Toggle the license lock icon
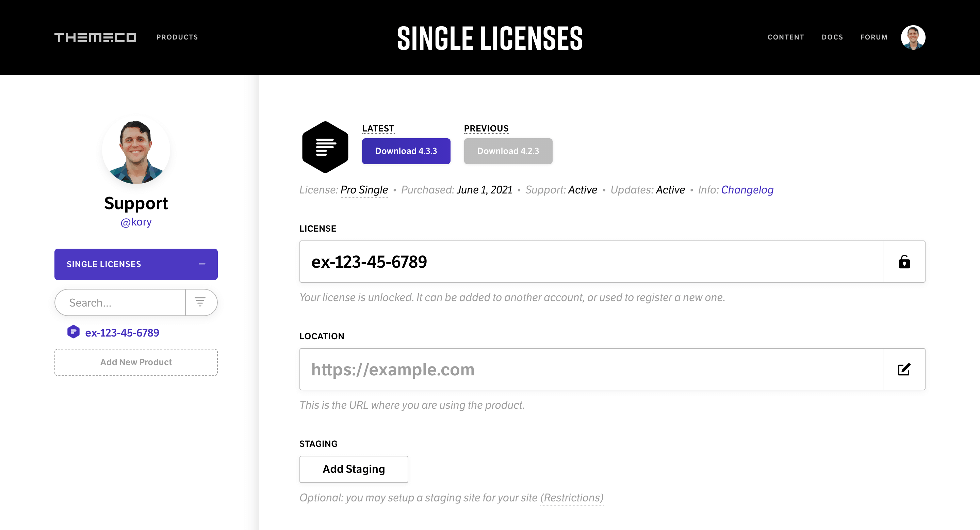 click(904, 262)
